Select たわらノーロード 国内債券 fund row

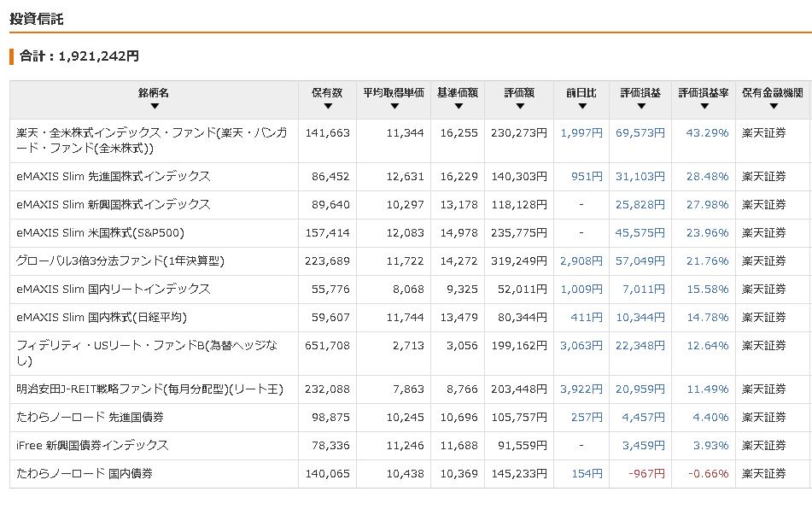(x=411, y=474)
